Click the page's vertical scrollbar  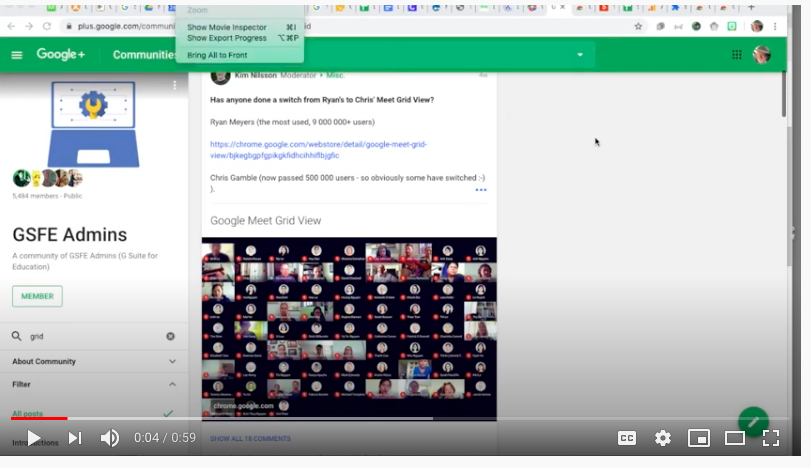tap(784, 93)
